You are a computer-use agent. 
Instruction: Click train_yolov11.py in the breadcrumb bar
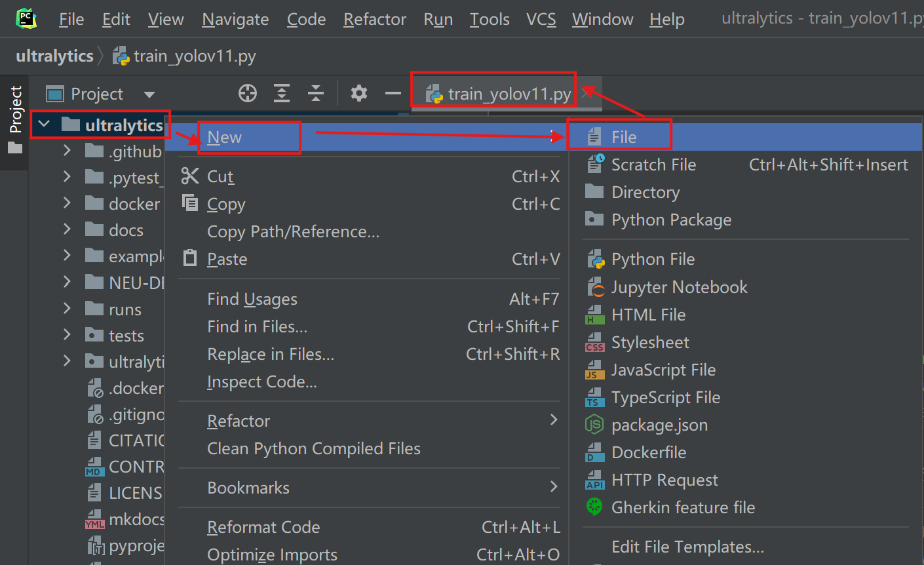click(x=195, y=56)
